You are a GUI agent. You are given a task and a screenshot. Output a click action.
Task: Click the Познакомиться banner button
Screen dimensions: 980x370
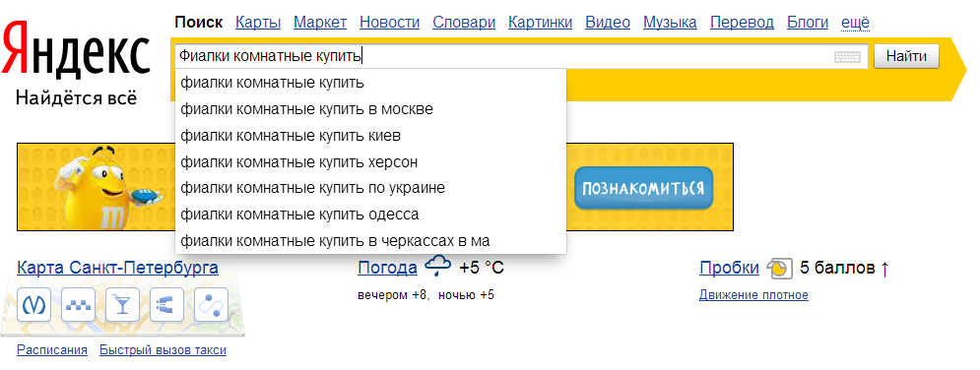644,188
